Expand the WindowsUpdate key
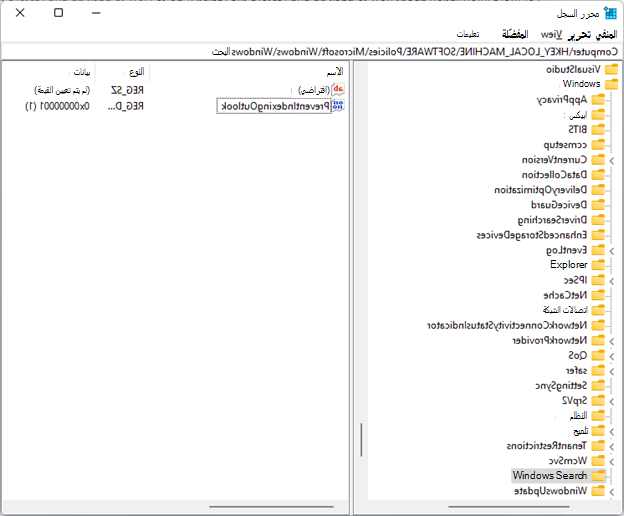This screenshot has width=624, height=516. coord(612,492)
